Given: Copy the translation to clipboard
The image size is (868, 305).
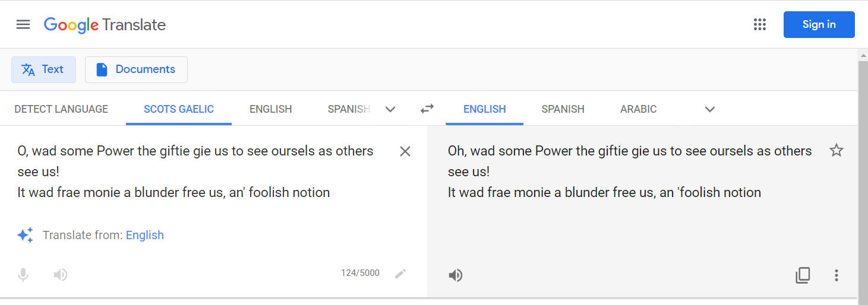Looking at the screenshot, I should (803, 275).
